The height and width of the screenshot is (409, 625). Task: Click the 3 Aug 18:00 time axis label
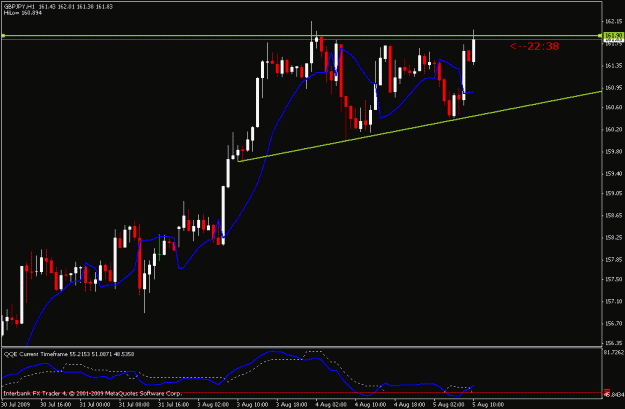pos(292,405)
